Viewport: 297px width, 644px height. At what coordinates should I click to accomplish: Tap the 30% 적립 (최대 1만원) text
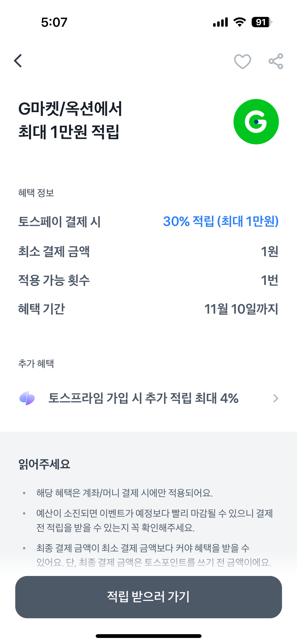pos(221,221)
